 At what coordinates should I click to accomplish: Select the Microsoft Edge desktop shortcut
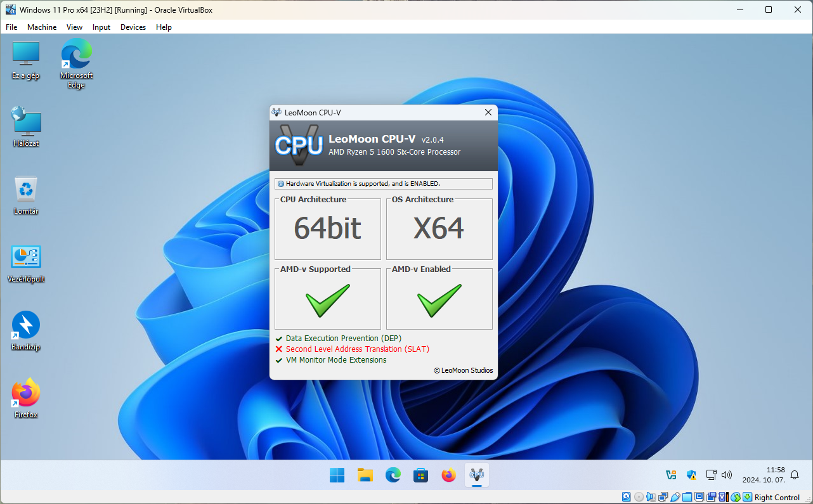(x=76, y=63)
